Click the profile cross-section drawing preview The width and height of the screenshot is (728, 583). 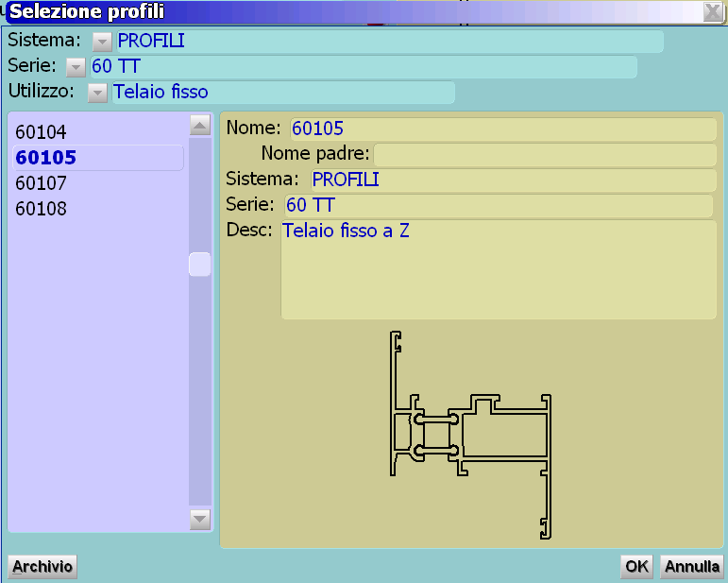pos(470,436)
